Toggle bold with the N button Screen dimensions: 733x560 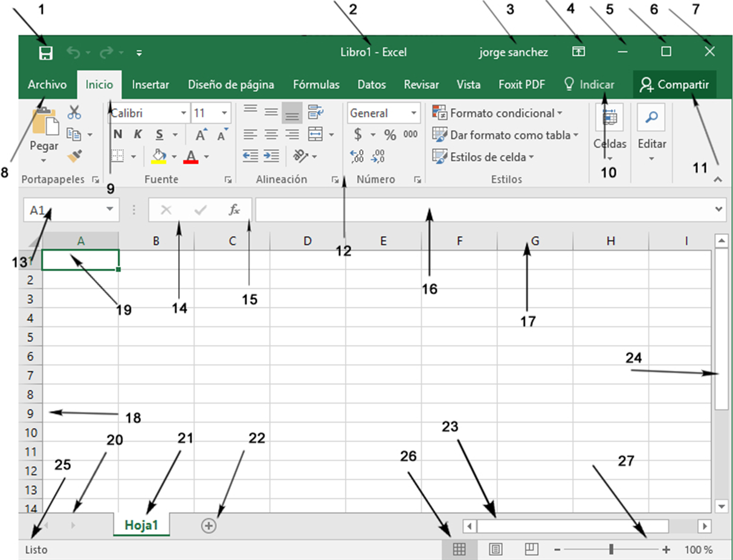tap(117, 134)
